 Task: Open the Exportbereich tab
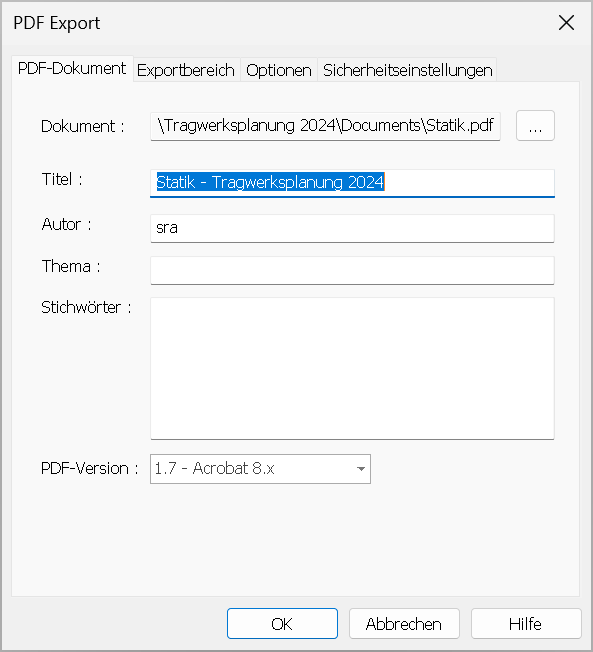coord(186,70)
